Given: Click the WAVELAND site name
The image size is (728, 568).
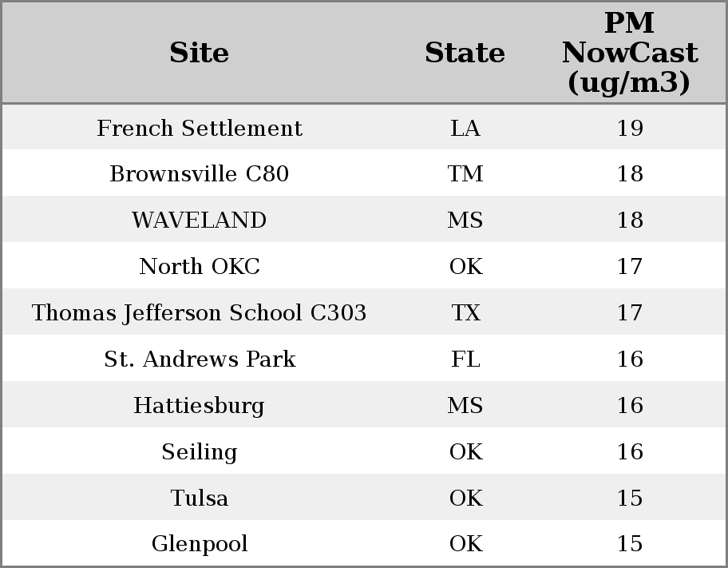Looking at the screenshot, I should 200,220.
